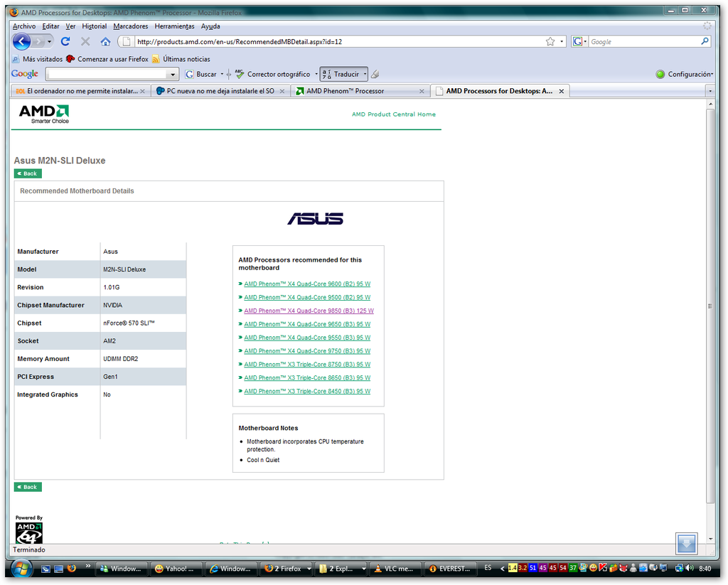Open the Phenom X4 Quad-Core 9750 link
The height and width of the screenshot is (585, 728).
pyautogui.click(x=307, y=351)
